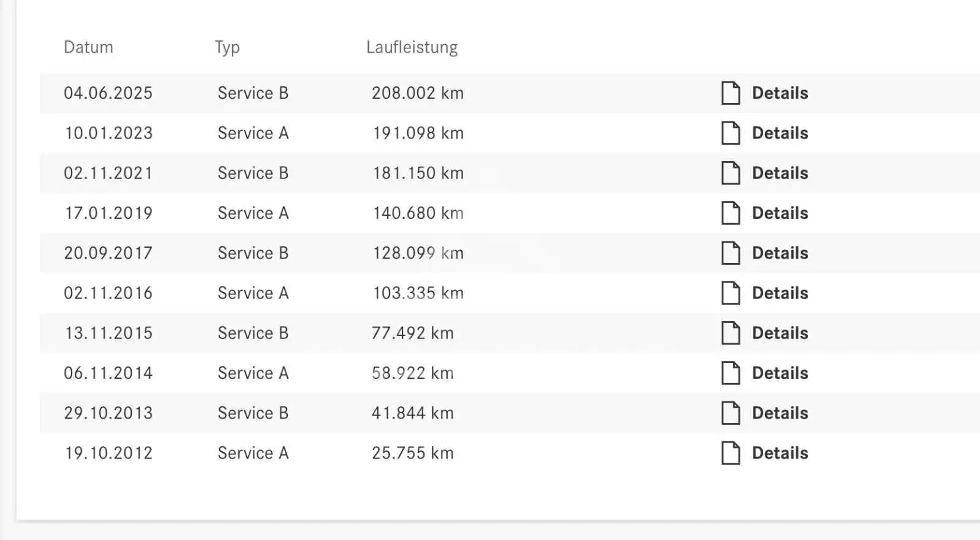Open Details for the 208.002 km service
Viewport: 980px width, 540px height.
pos(780,93)
